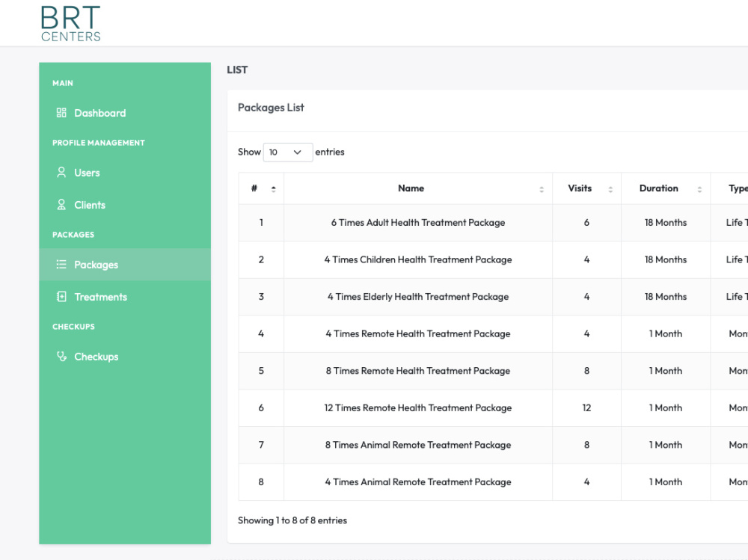Click 18 Months for Elderly Health package
The image size is (748, 560).
tap(666, 297)
